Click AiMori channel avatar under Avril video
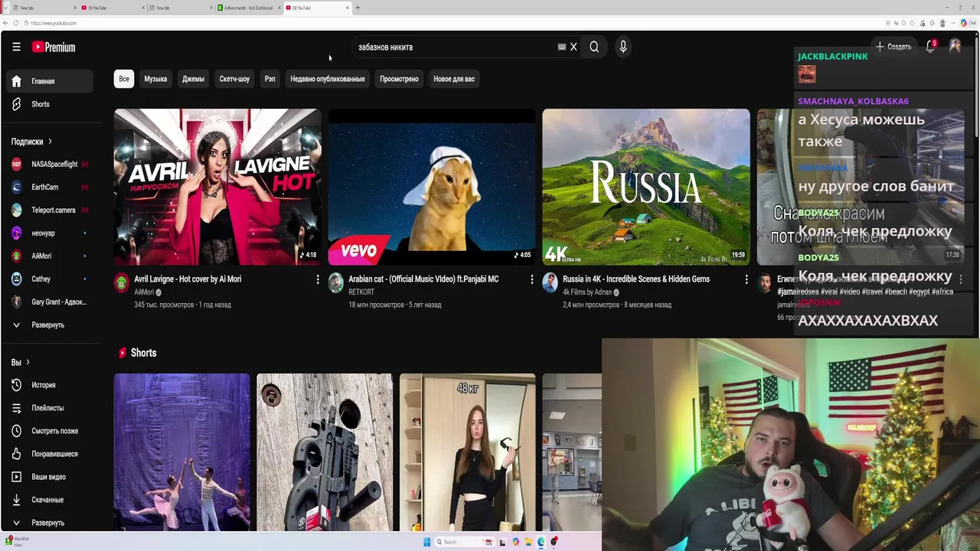980x551 pixels. pyautogui.click(x=122, y=283)
